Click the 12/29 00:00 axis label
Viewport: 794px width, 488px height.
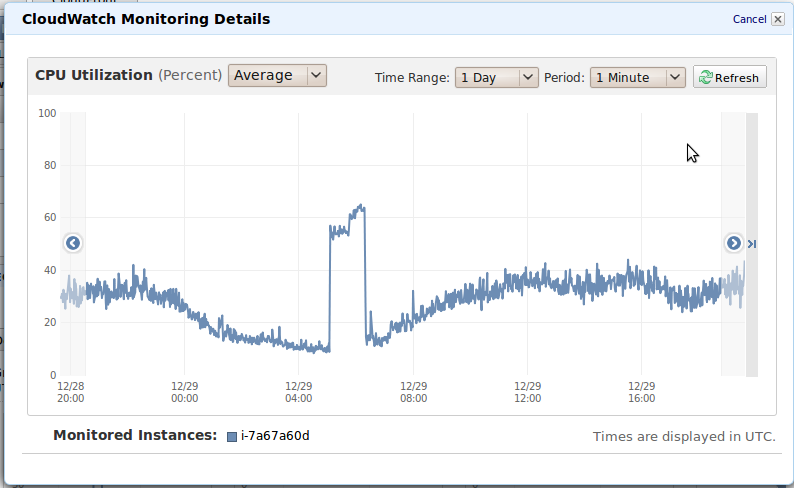pyautogui.click(x=184, y=392)
